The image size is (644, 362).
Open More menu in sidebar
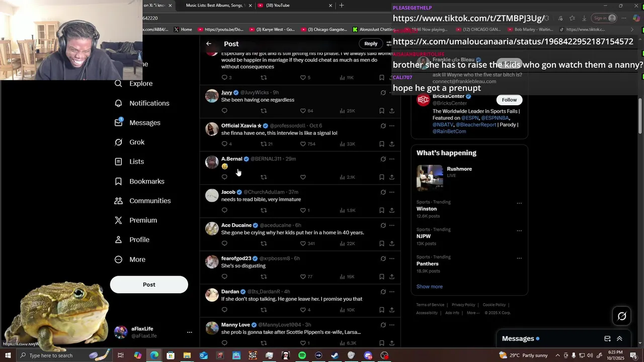(130, 259)
